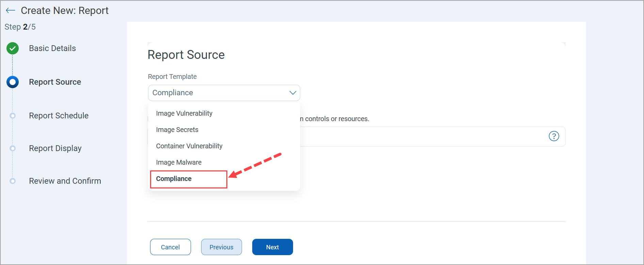Select Image Vulnerability from the template list

pyautogui.click(x=184, y=113)
